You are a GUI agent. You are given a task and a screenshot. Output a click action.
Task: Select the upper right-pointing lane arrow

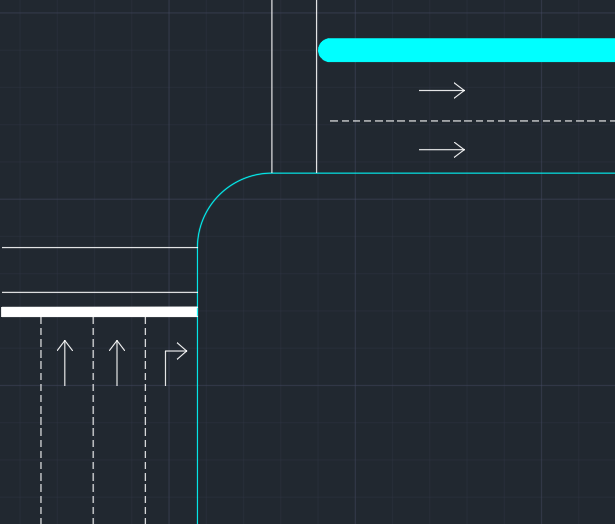click(x=441, y=91)
